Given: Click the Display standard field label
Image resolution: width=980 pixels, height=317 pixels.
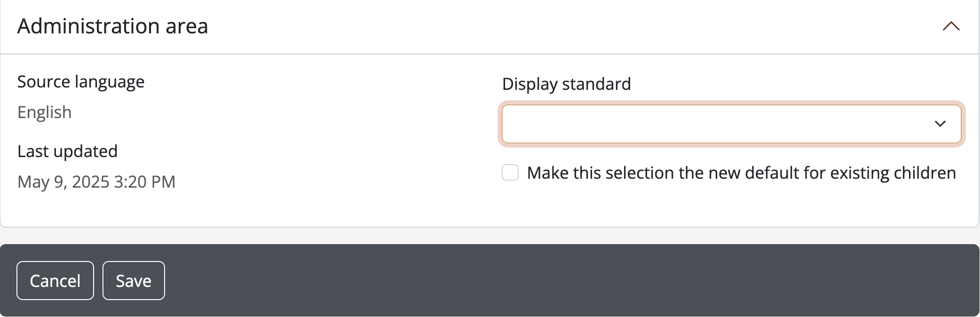Looking at the screenshot, I should click(x=566, y=84).
